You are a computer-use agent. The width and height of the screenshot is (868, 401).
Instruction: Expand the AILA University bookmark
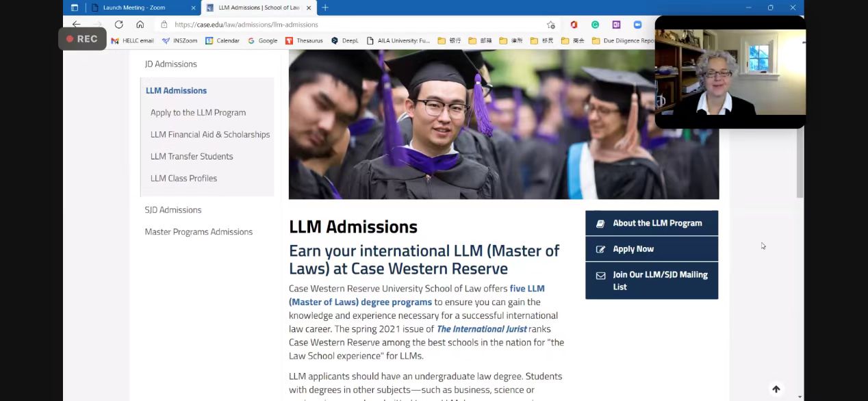[398, 40]
